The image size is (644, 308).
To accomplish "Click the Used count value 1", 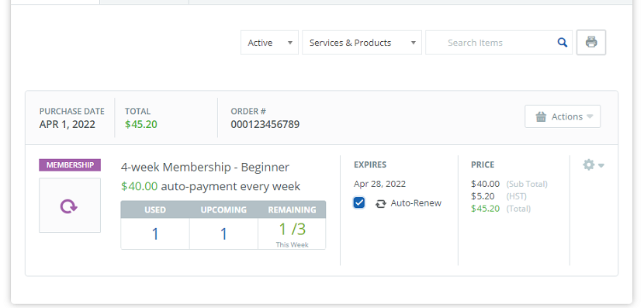I will click(x=155, y=234).
